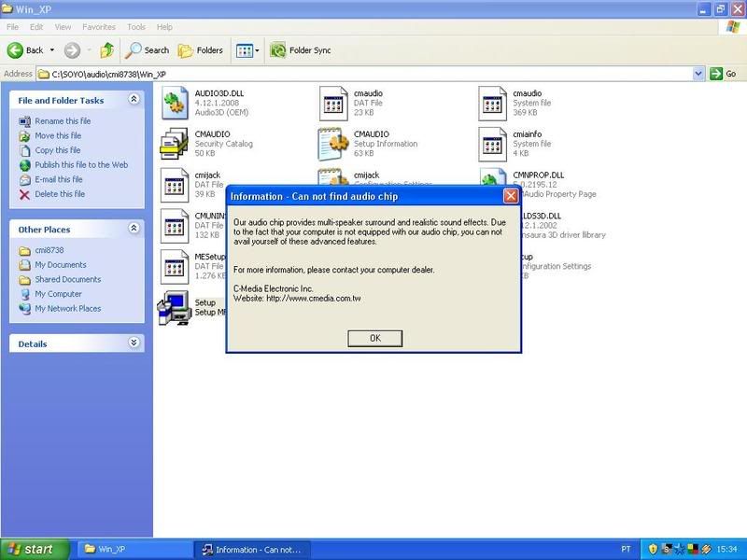Select the Setup program icon
Image resolution: width=747 pixels, height=560 pixels.
[175, 308]
